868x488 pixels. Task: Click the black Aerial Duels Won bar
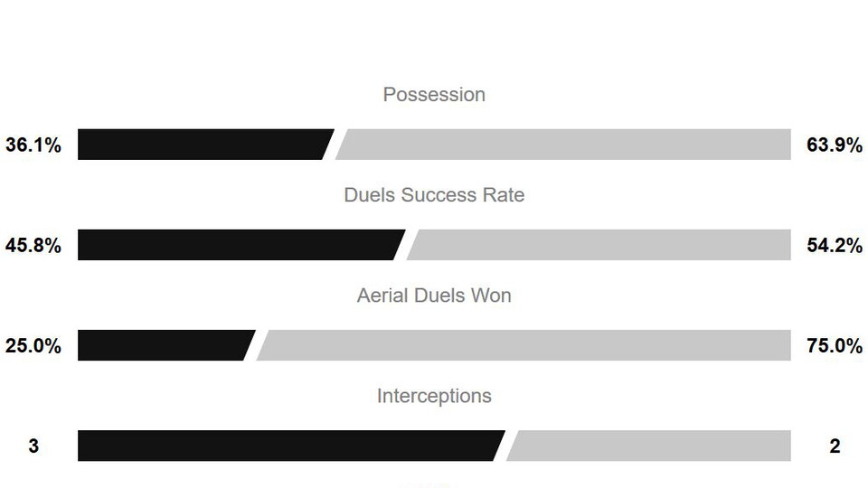[x=163, y=345]
